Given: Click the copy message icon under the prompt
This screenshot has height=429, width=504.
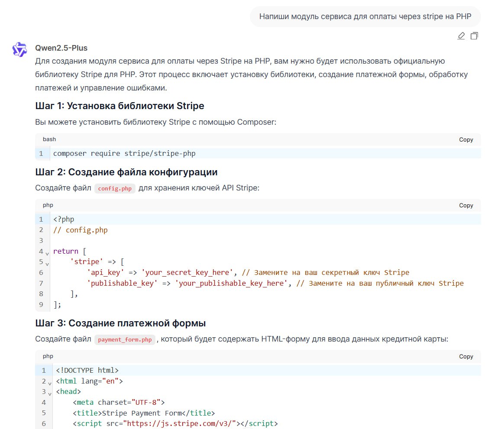Looking at the screenshot, I should 474,36.
